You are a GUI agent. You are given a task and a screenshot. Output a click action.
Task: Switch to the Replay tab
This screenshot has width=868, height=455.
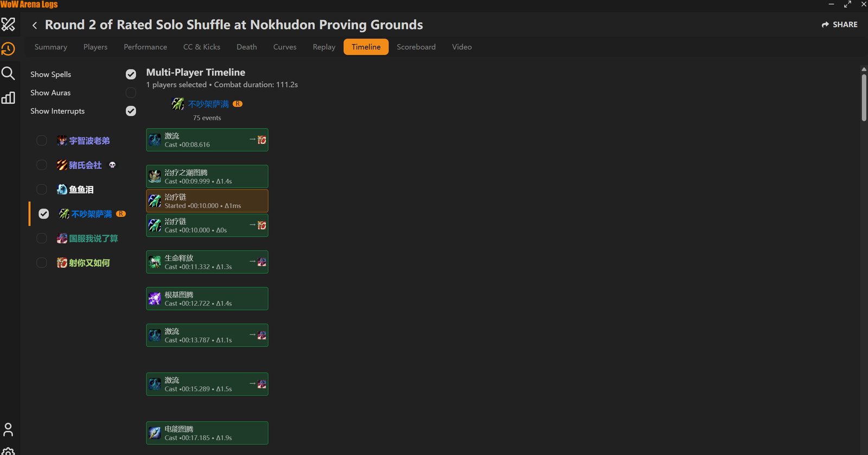[324, 47]
